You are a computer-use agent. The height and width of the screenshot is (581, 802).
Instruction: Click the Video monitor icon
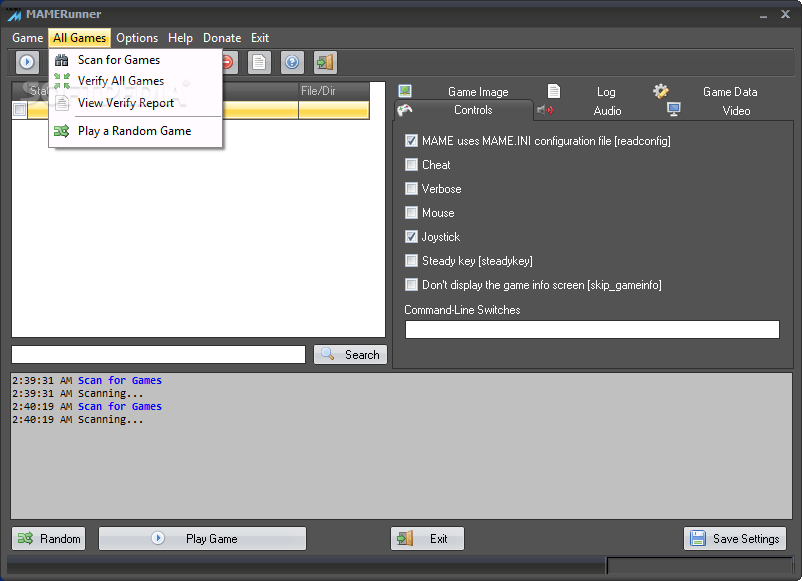tap(674, 109)
